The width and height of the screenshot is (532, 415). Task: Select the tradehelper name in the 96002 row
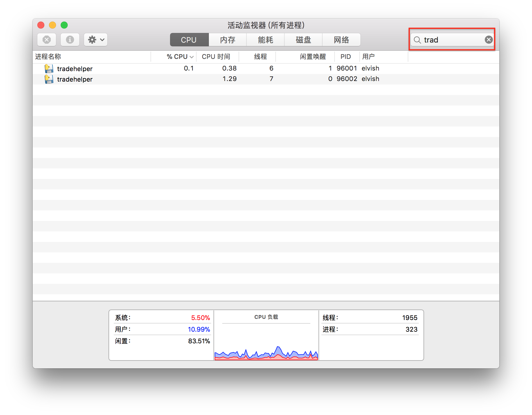tap(75, 79)
